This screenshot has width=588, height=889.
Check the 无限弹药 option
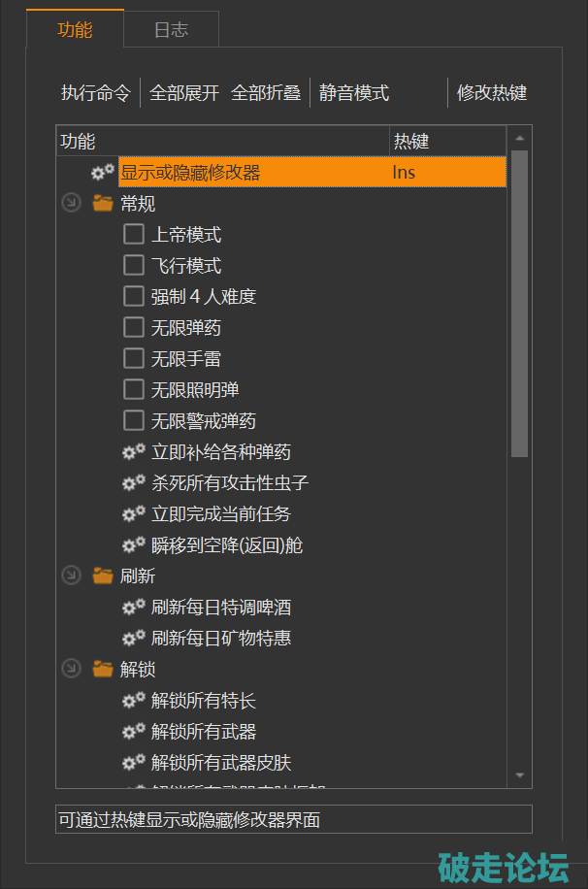[134, 328]
